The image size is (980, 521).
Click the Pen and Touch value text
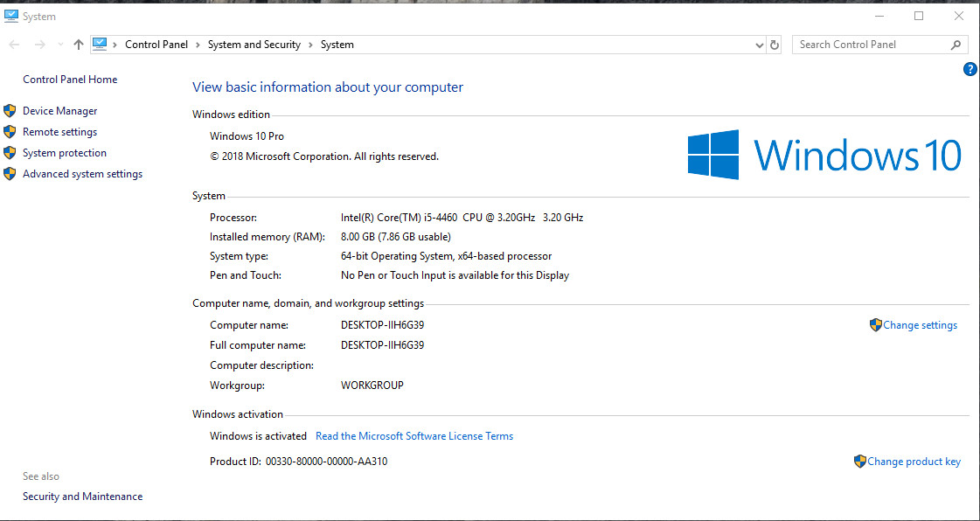coord(455,274)
